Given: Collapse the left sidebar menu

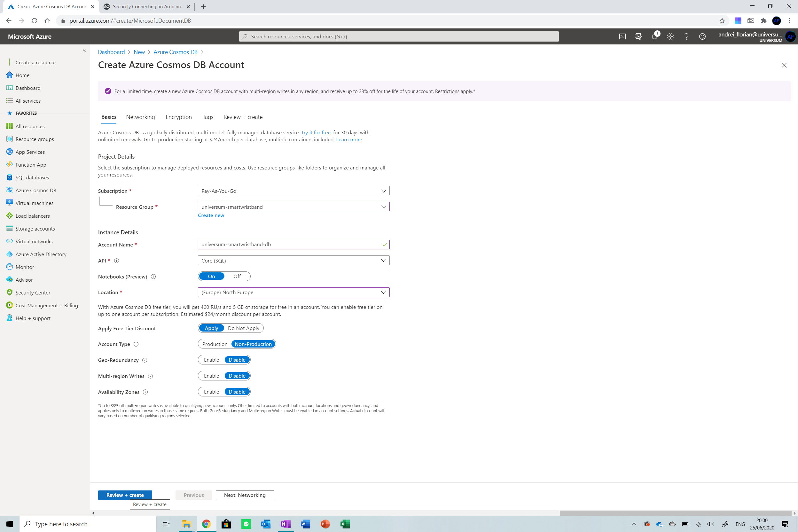Looking at the screenshot, I should click(84, 50).
